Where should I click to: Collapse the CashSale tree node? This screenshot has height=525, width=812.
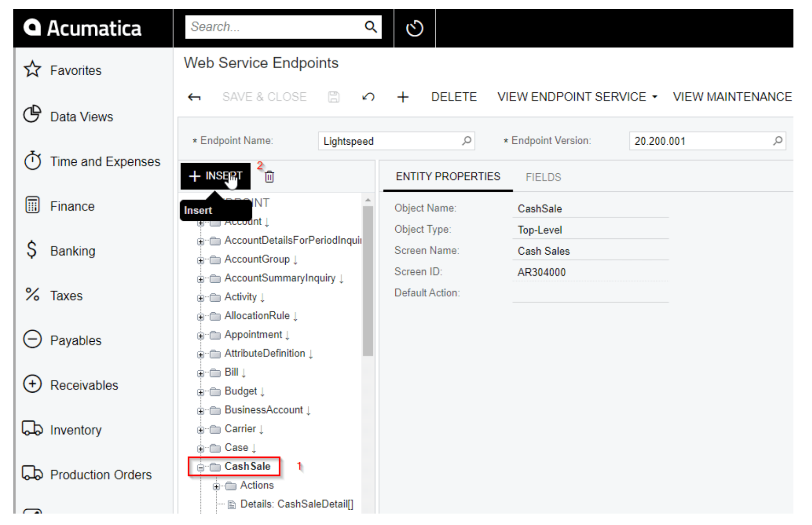coord(200,467)
